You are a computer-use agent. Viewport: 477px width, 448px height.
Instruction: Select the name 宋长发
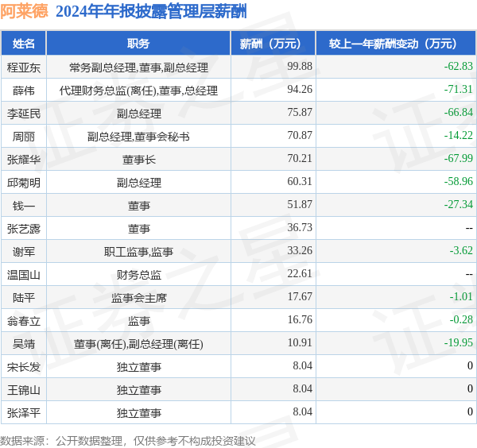click(x=24, y=367)
